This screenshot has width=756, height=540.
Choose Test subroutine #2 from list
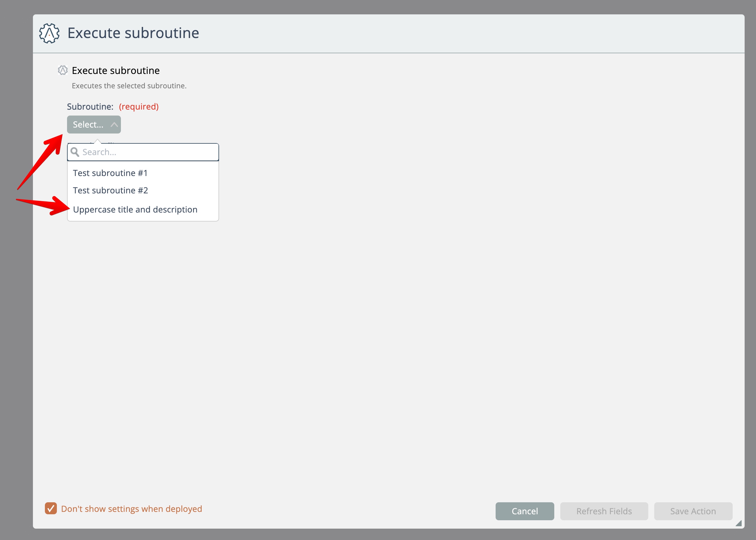(110, 190)
